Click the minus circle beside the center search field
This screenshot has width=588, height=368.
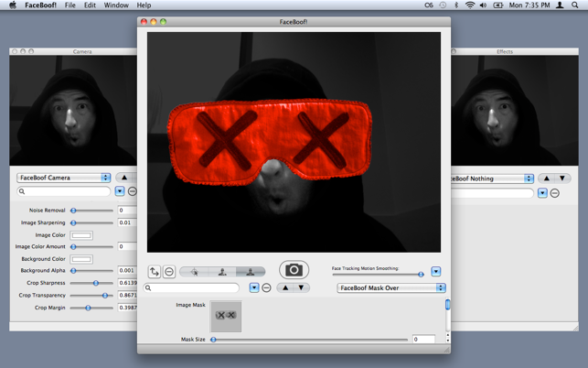click(266, 288)
